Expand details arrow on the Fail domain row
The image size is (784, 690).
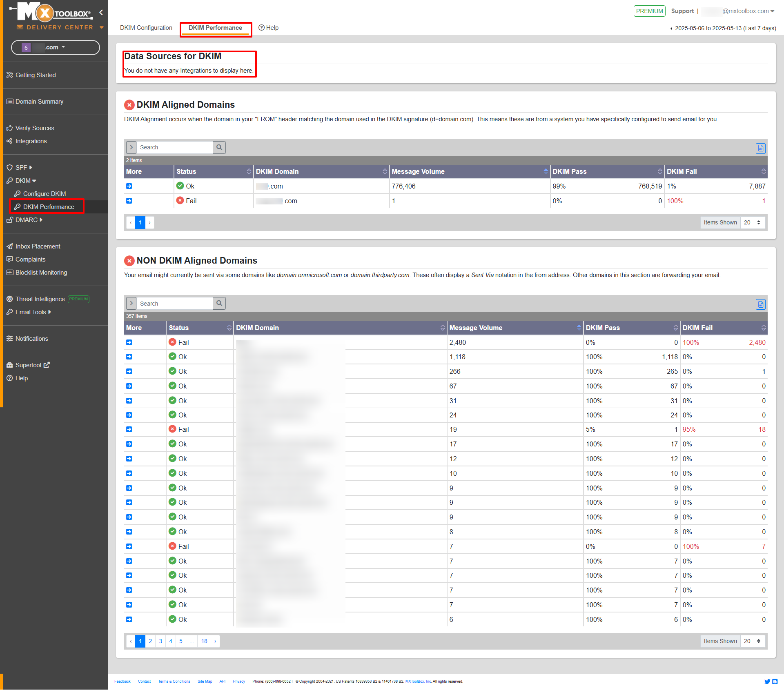[129, 201]
